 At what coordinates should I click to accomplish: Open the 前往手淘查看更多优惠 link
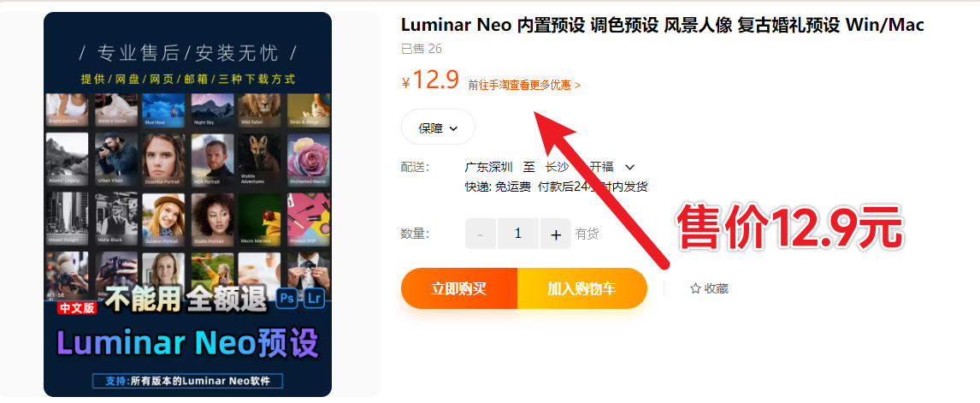pos(524,85)
